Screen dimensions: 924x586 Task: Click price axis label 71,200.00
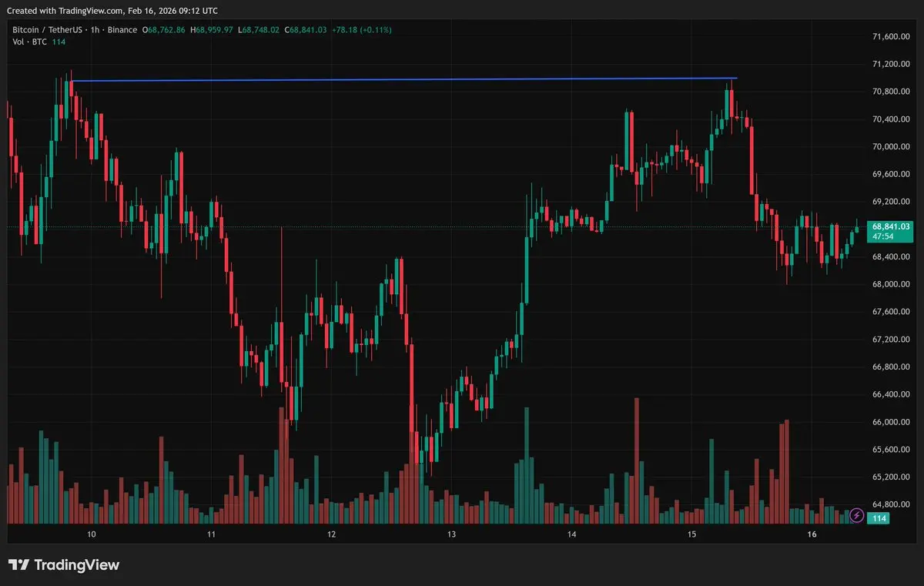point(892,65)
